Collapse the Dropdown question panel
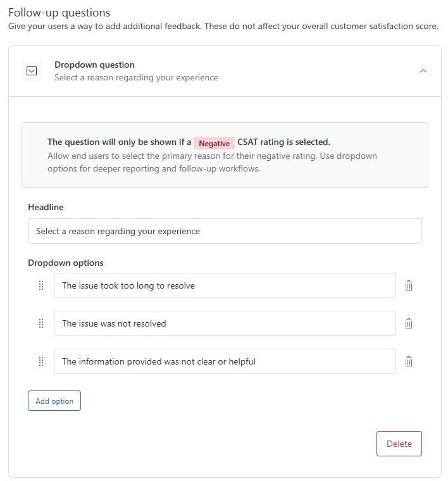 [x=423, y=71]
